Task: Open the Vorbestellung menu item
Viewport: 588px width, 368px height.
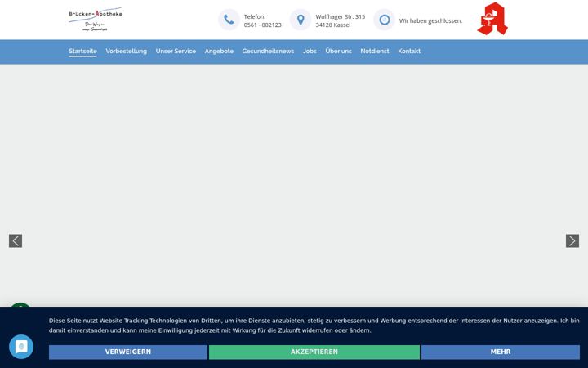Action: 127,51
